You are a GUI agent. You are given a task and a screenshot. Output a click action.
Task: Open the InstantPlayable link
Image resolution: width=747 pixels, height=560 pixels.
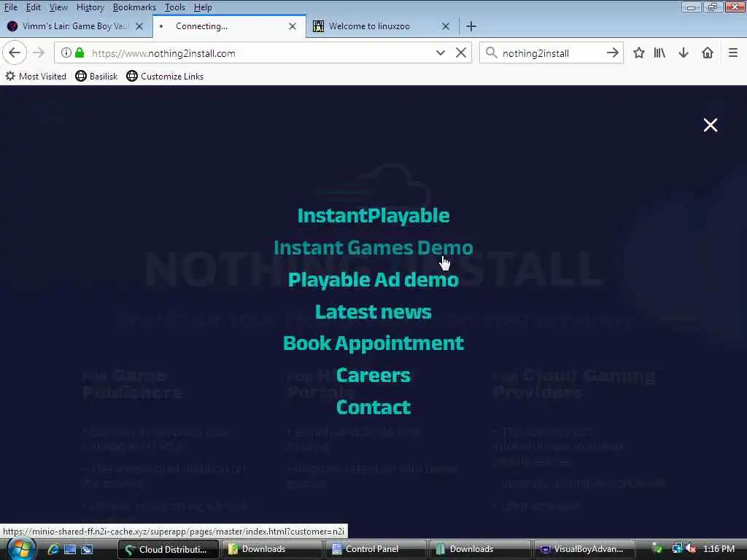pyautogui.click(x=373, y=216)
